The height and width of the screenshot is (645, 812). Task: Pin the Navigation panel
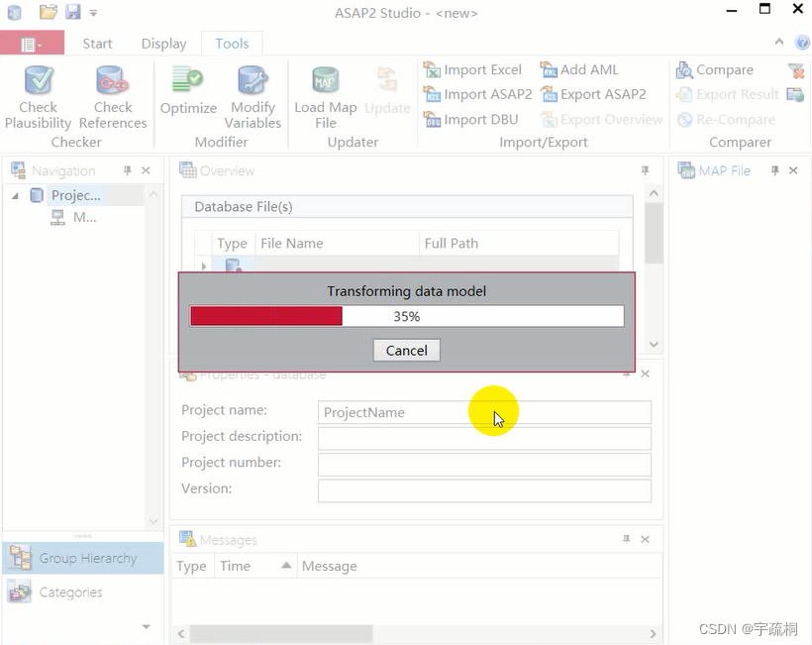coord(128,170)
